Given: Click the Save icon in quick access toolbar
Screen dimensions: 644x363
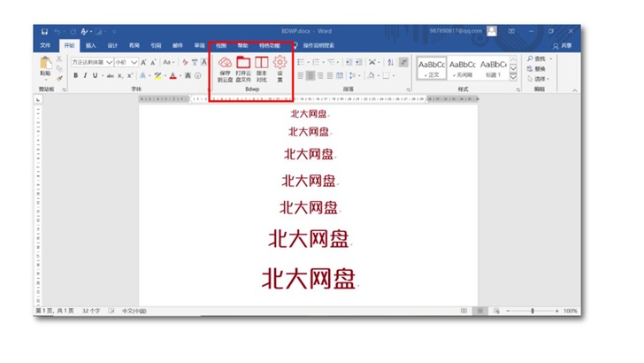Looking at the screenshot, I should (x=44, y=32).
